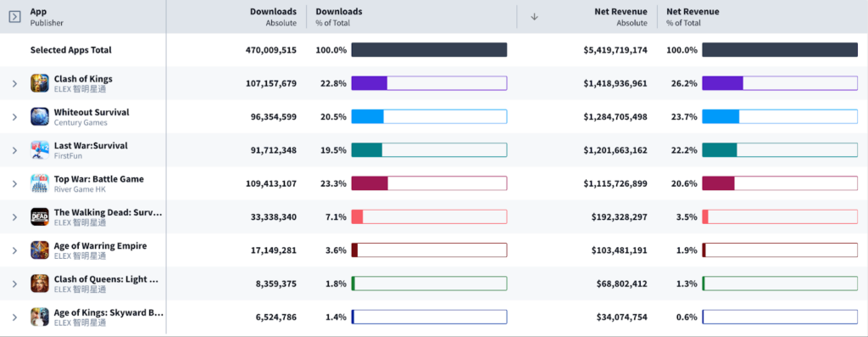Click the Clash of Kings purple downloads bar
The height and width of the screenshot is (337, 868).
pyautogui.click(x=370, y=83)
